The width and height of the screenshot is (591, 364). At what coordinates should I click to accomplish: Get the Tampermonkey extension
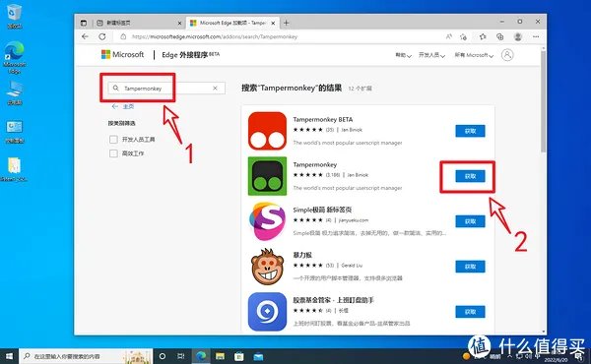tap(470, 176)
